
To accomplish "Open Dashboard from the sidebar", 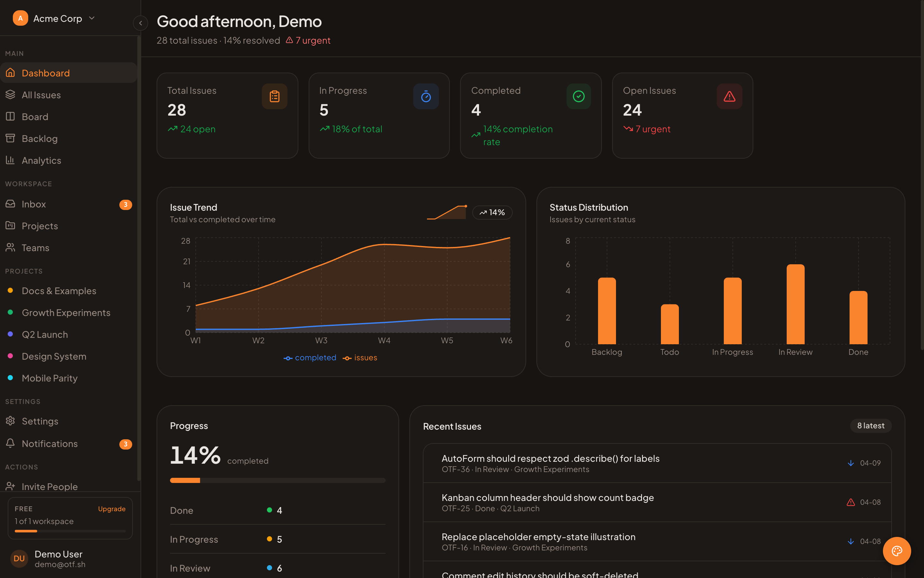I will (x=69, y=73).
